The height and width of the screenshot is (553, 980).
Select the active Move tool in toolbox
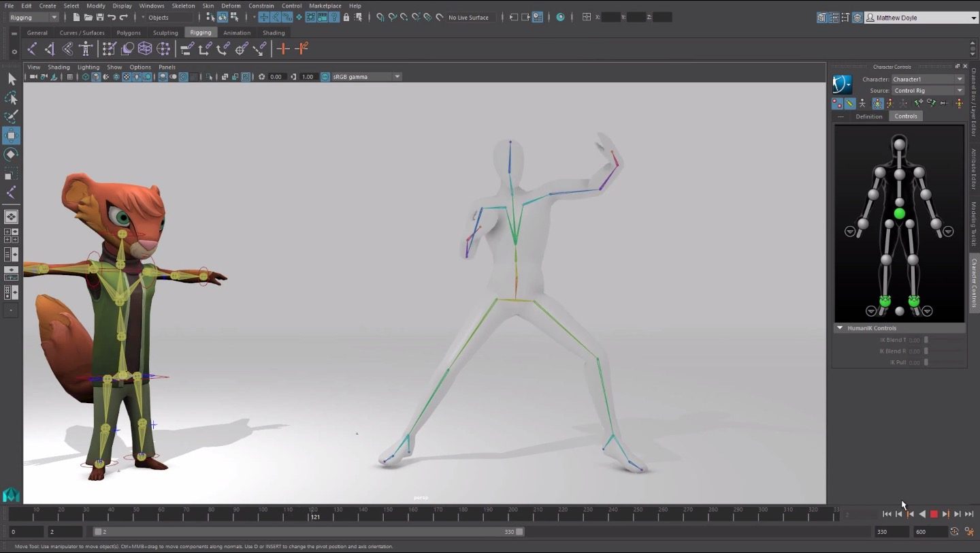(x=12, y=136)
